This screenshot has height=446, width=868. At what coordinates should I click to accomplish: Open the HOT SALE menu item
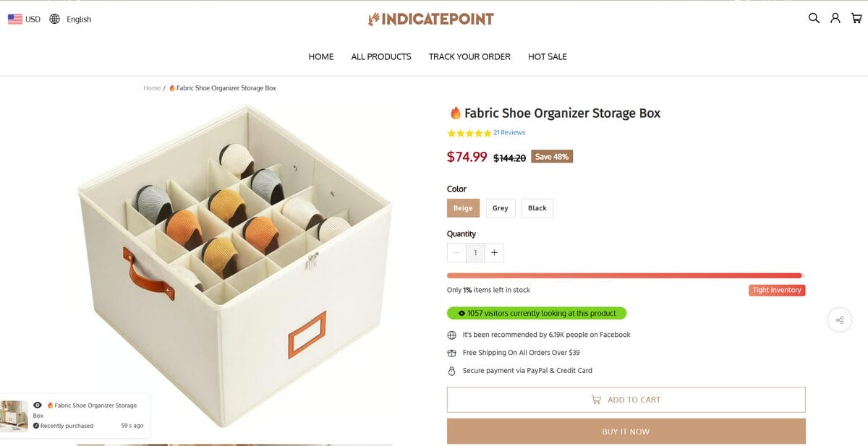coord(548,56)
